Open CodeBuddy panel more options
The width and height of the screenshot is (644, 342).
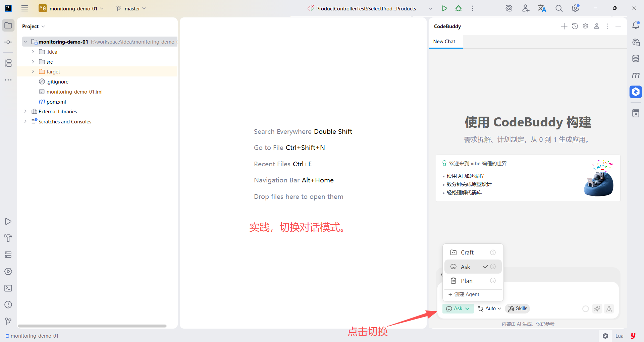pyautogui.click(x=607, y=26)
